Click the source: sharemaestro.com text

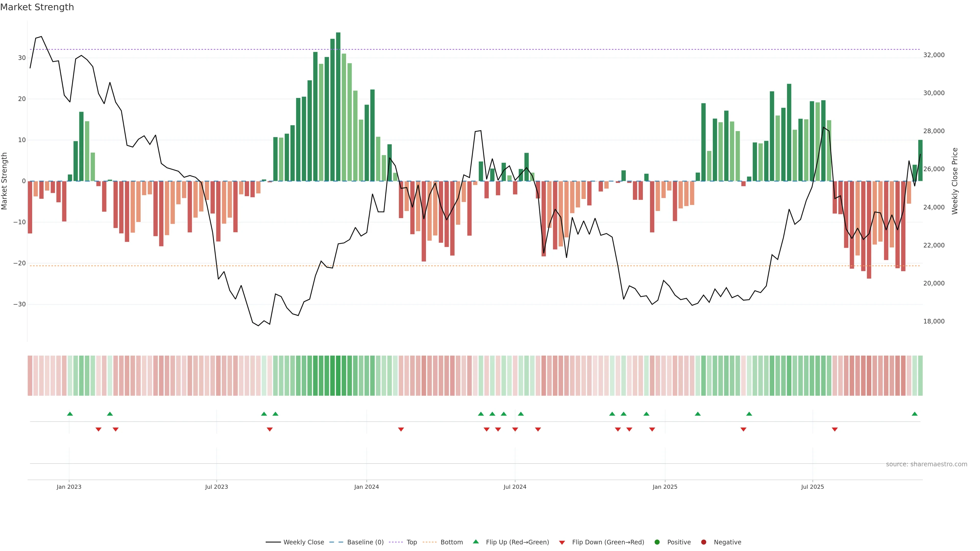coord(926,464)
